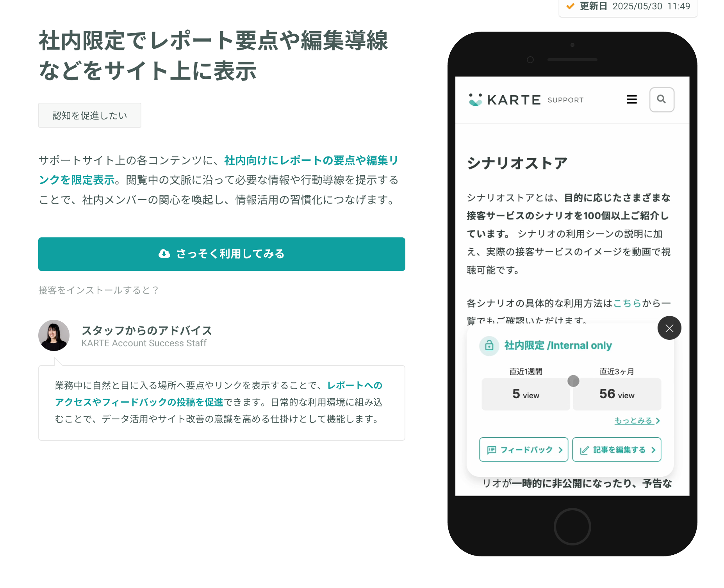Click the 社内限定 /Internal only label
Screen dimensions: 724x588
point(558,346)
